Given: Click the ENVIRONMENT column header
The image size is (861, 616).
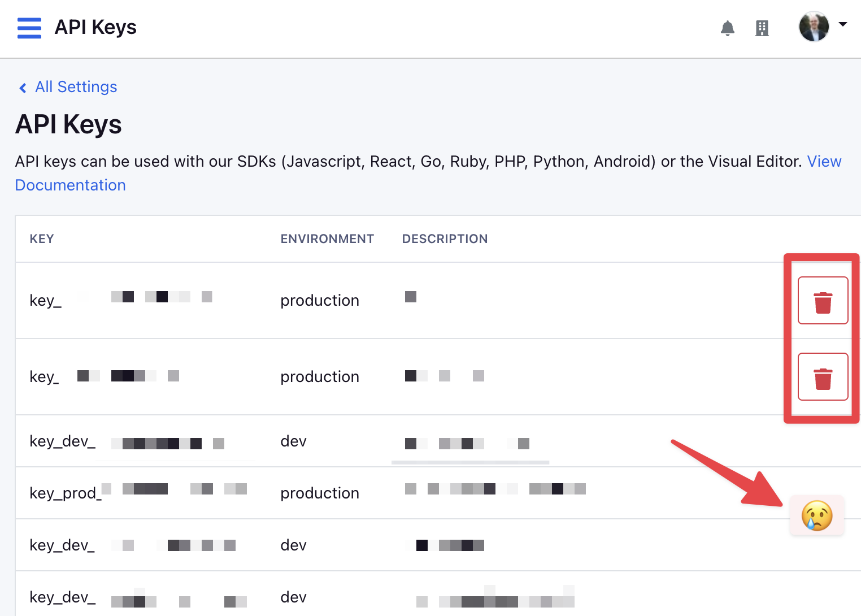Looking at the screenshot, I should coord(327,239).
